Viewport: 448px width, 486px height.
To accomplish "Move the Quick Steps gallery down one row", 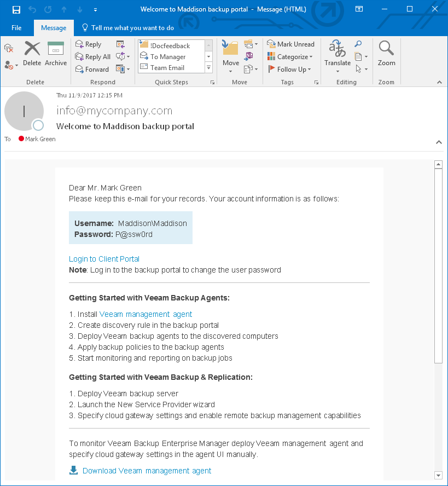I will pyautogui.click(x=209, y=57).
